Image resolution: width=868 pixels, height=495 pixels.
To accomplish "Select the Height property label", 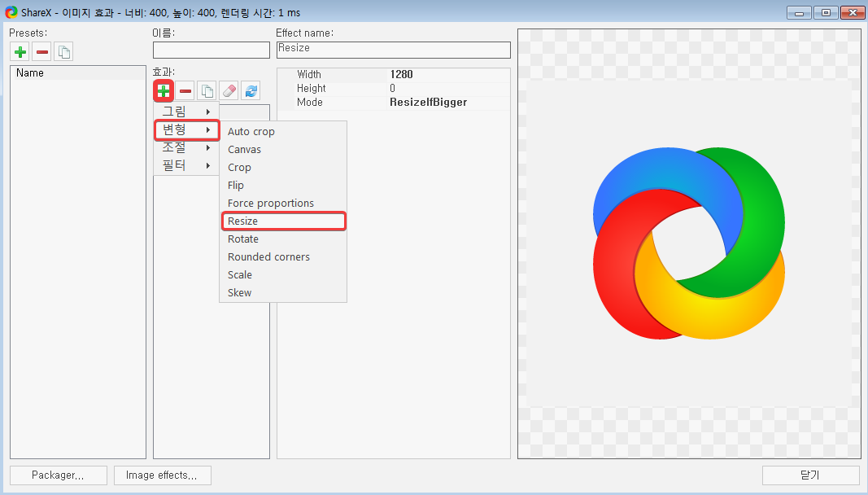I will tap(311, 88).
